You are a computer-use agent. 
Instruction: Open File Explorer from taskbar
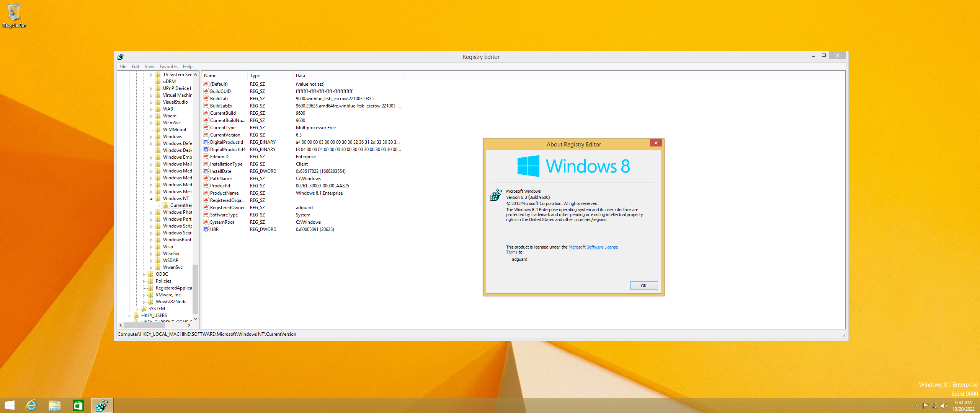55,405
